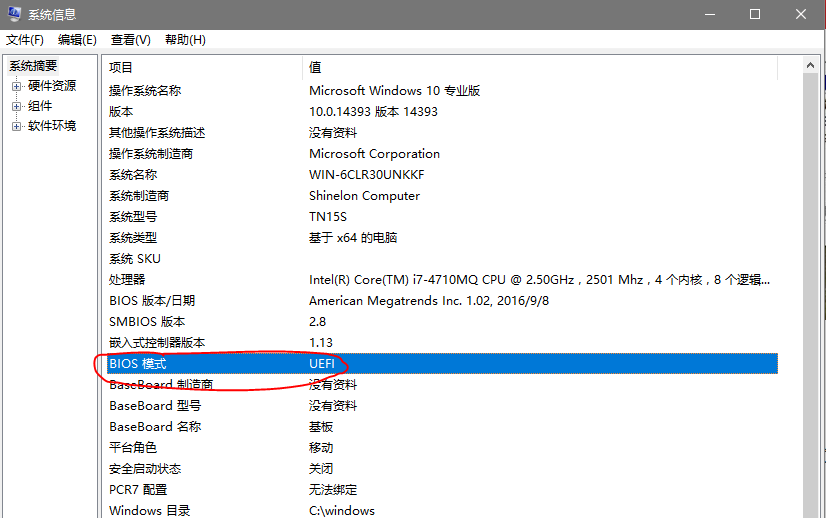Screen dimensions: 826x518
Task: Maximize the 系统信息 window
Action: 755,14
